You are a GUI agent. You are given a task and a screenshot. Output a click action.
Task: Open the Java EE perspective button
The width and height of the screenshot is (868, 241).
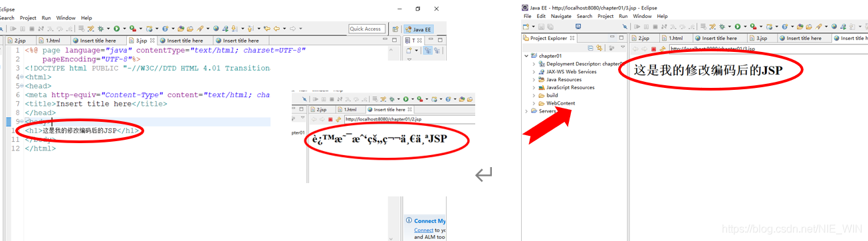pyautogui.click(x=418, y=29)
